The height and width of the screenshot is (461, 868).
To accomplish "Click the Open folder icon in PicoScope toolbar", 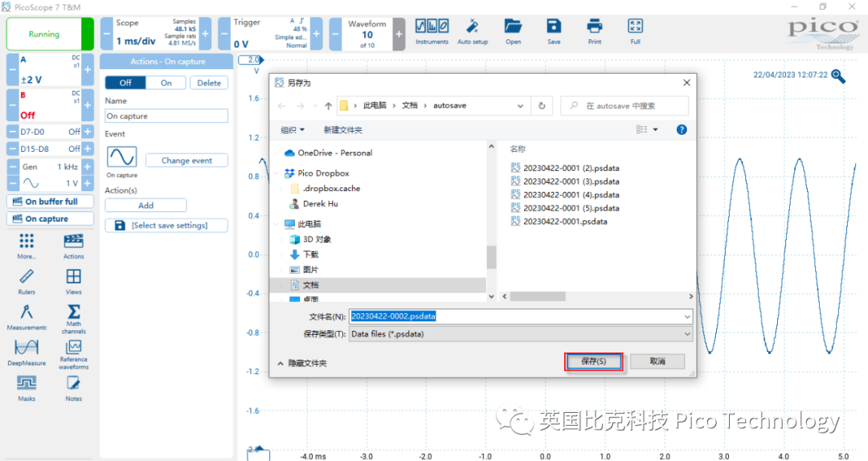I will pyautogui.click(x=513, y=26).
